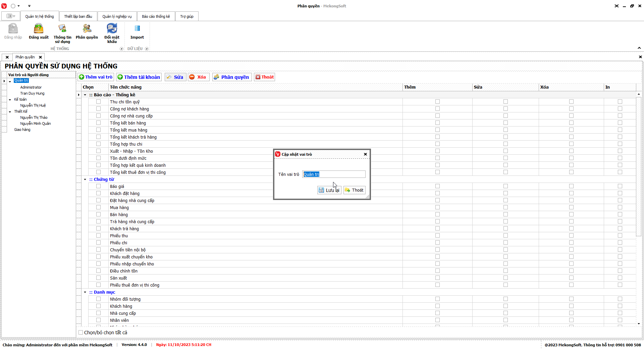Click the Thêm vai trò button
Image resolution: width=644 pixels, height=349 pixels.
click(96, 77)
